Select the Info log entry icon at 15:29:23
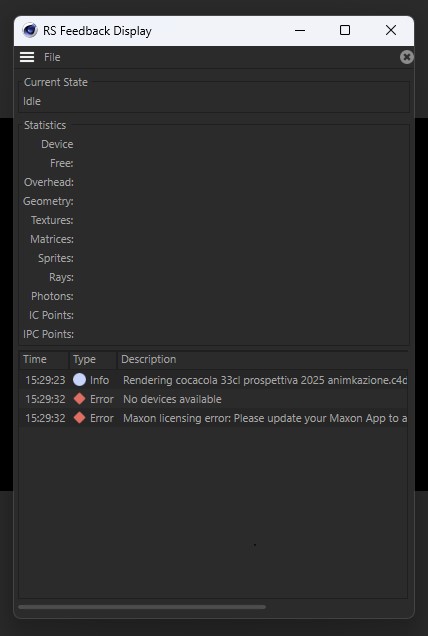428x636 pixels. pyautogui.click(x=79, y=380)
